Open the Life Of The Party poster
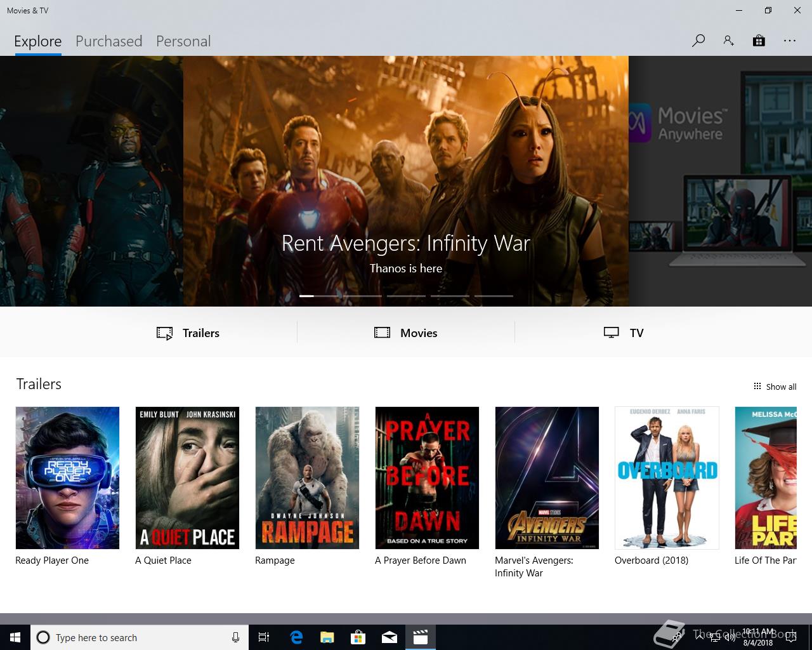The width and height of the screenshot is (812, 650). click(x=766, y=478)
